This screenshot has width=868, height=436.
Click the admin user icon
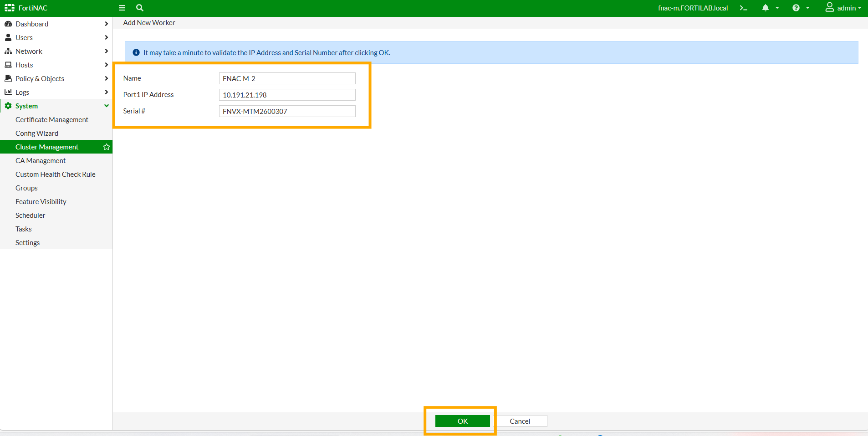[x=830, y=7]
